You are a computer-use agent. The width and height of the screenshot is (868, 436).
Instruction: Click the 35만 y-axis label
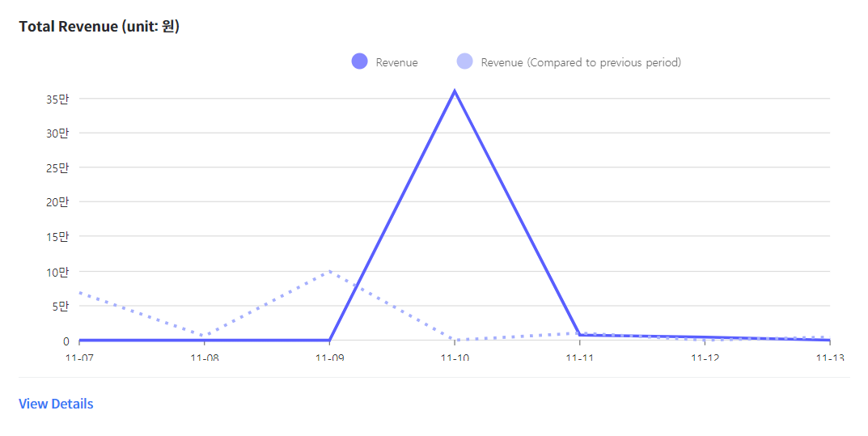coord(57,99)
